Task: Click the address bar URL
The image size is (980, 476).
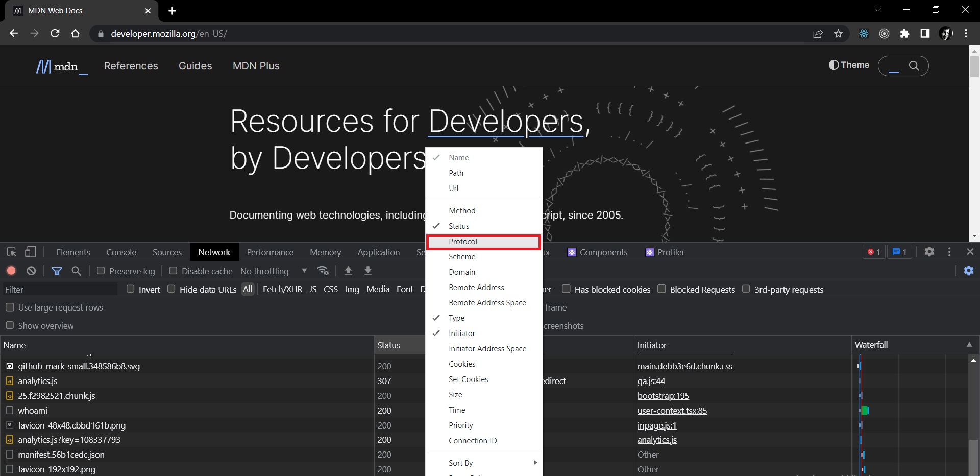Action: [169, 34]
